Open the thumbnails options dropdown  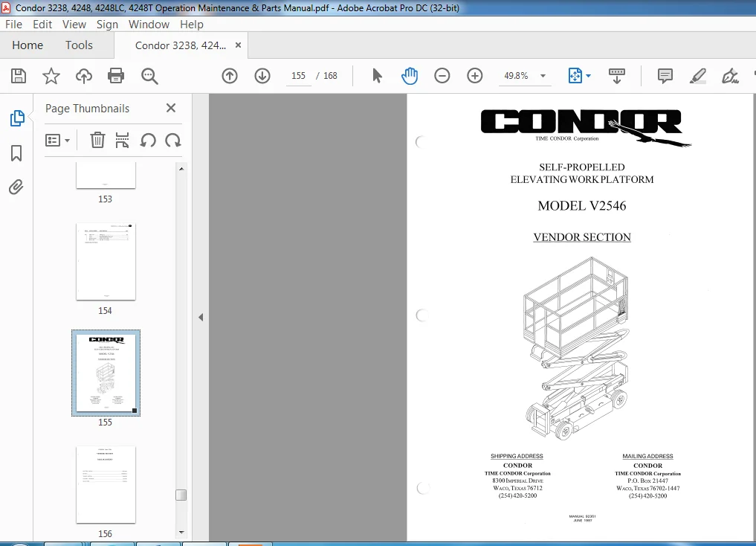click(57, 141)
